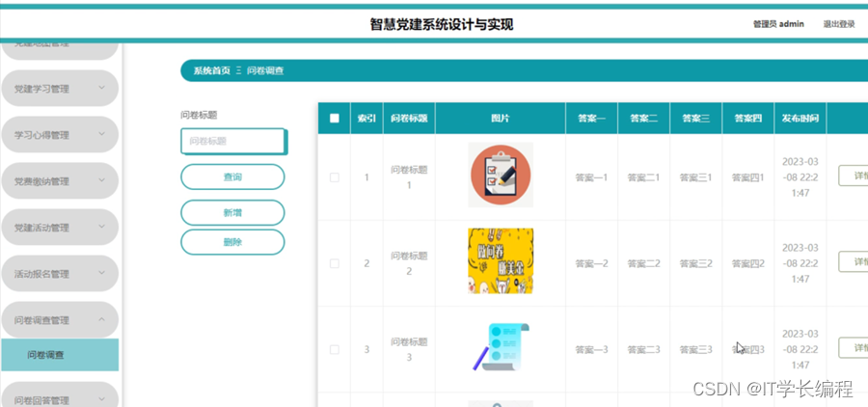The image size is (868, 407).
Task: Select the 答案一3 cell
Action: coord(592,349)
